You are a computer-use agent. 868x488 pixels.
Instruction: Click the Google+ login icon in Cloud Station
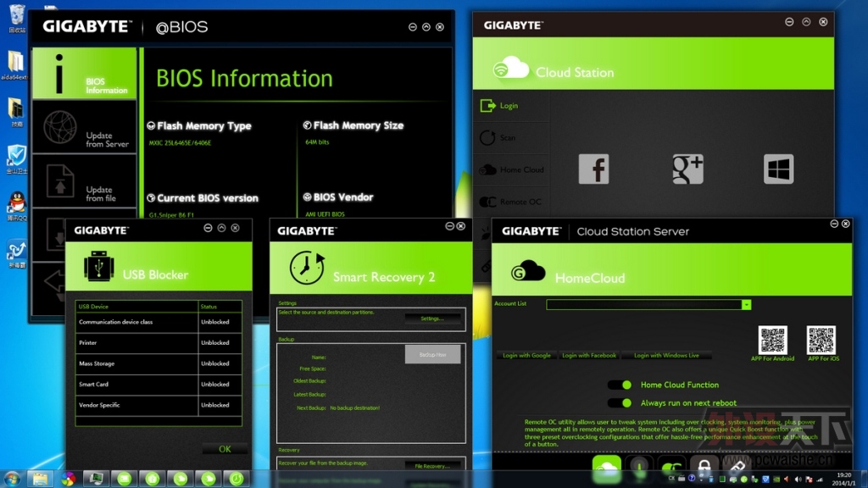point(687,169)
